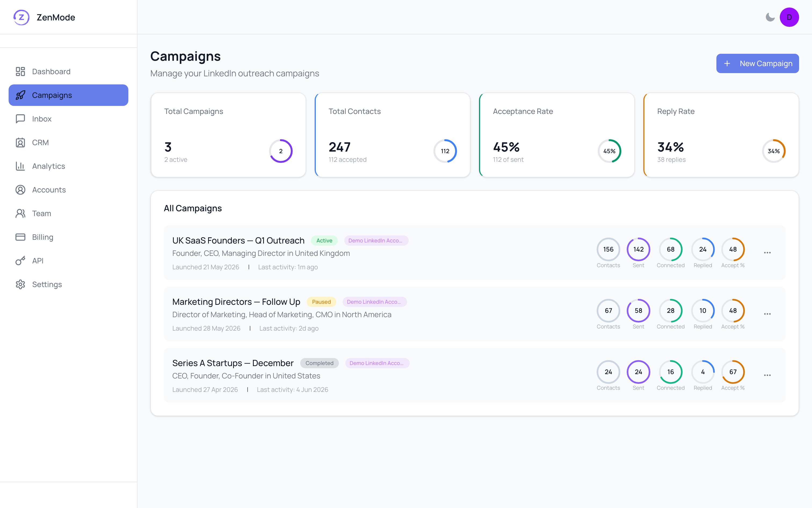Click the Completed status badge
812x508 pixels.
coord(319,363)
